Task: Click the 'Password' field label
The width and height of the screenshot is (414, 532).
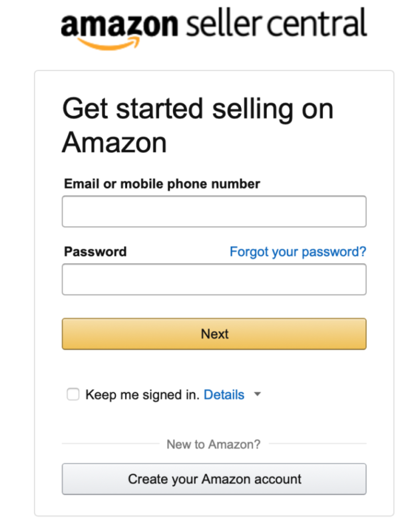Action: click(x=95, y=252)
